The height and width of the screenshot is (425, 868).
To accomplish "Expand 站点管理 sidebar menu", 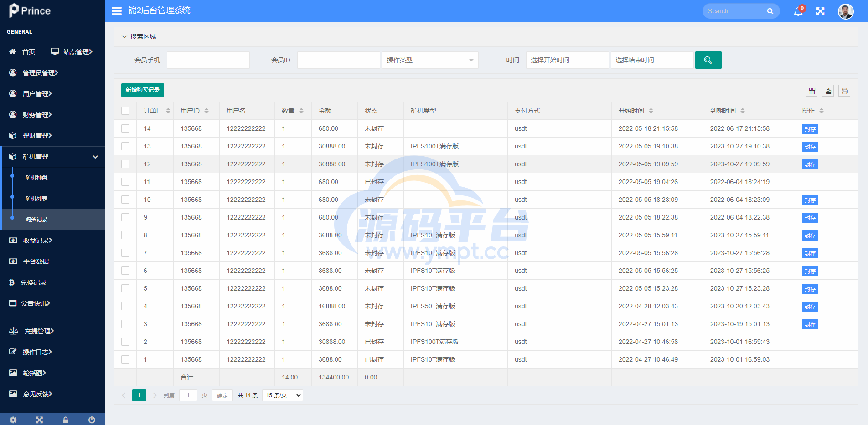I will coord(72,52).
